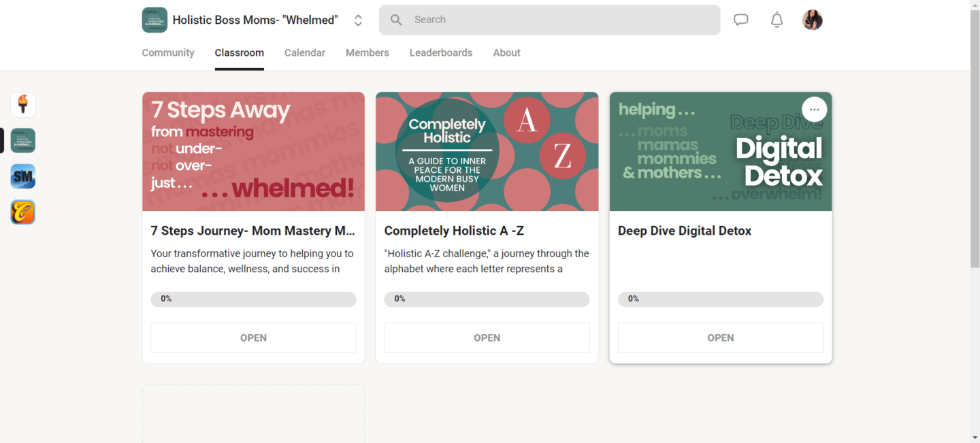
Task: Open the Leaderboards tab
Action: pos(441,52)
